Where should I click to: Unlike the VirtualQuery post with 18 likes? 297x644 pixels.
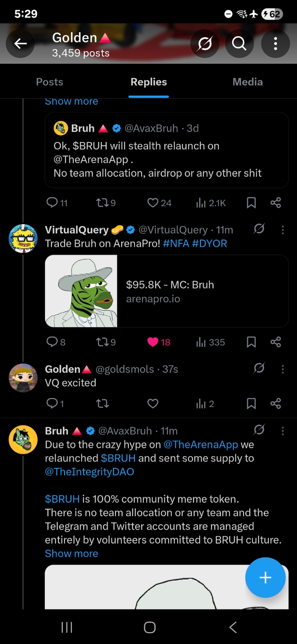coord(153,342)
